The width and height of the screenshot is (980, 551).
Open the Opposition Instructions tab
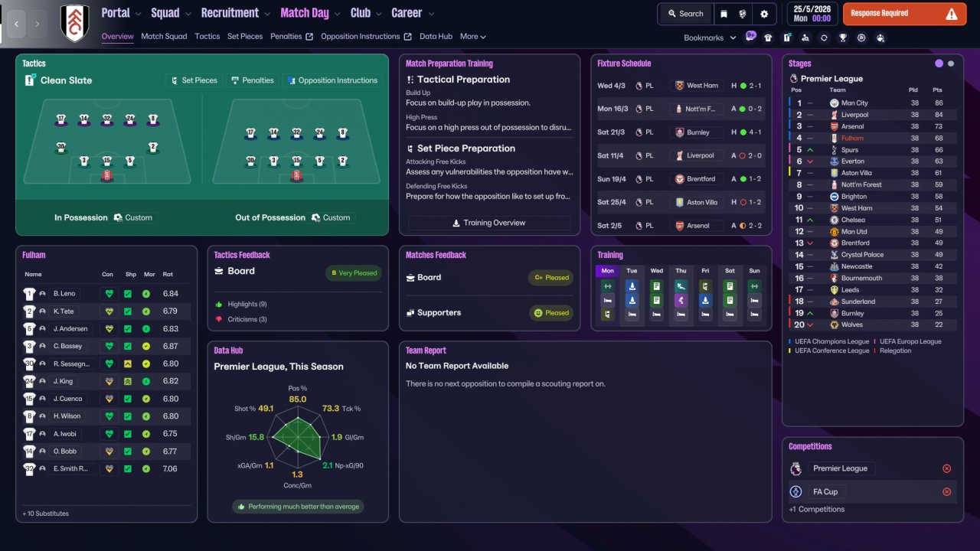click(x=366, y=36)
